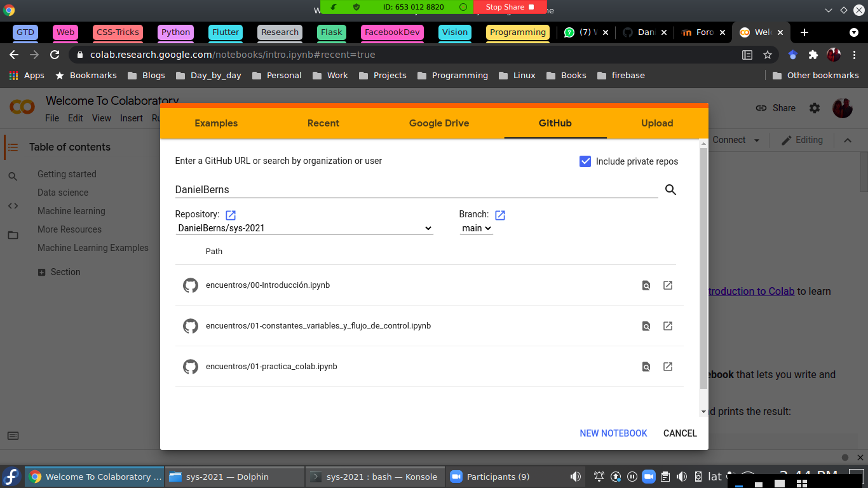Expand the Branch dropdown showing main

(x=477, y=228)
